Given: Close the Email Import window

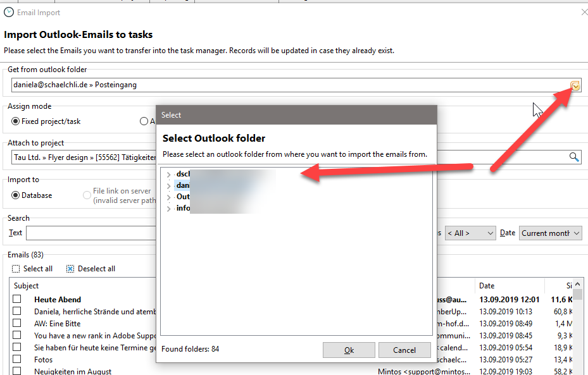Looking at the screenshot, I should (584, 11).
